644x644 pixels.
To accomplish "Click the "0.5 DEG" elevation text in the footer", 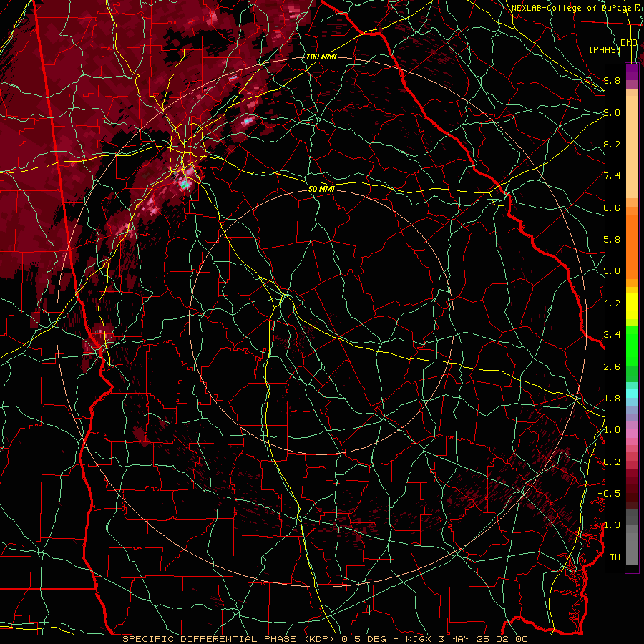I will [364, 639].
